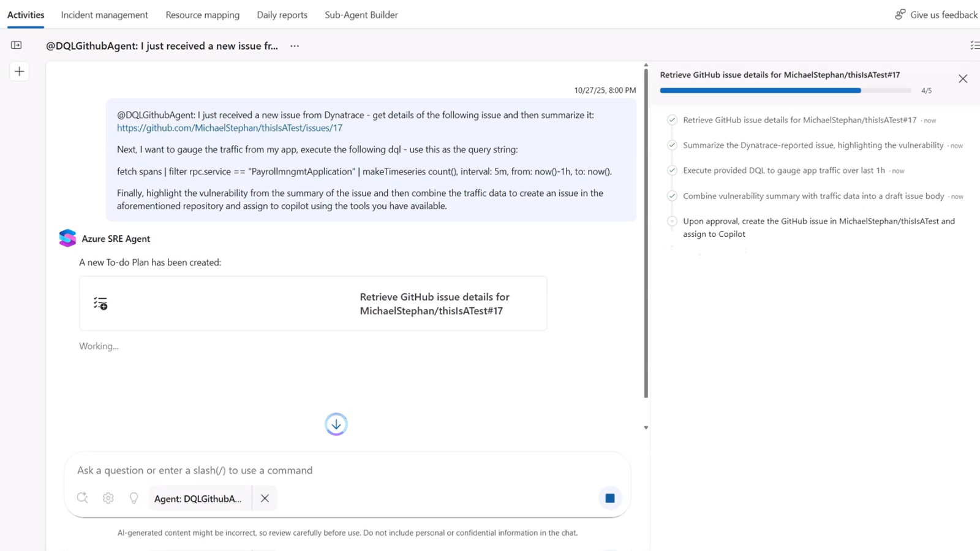980x551 pixels.
Task: Click check circle for Execute provided DQL step
Action: click(672, 170)
